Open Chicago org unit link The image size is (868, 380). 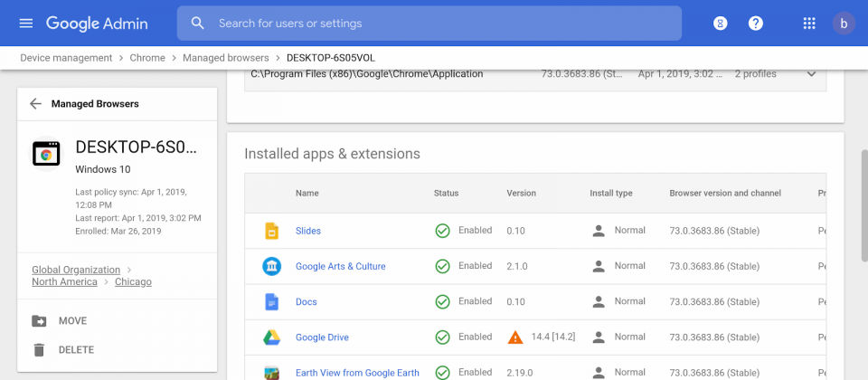[134, 282]
